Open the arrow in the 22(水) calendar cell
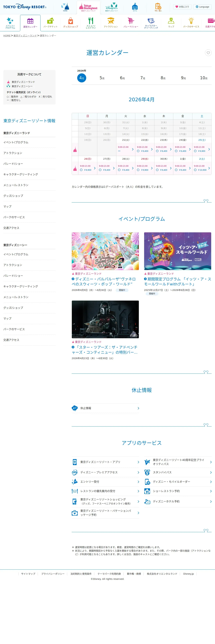Screen dimensions: 215x644 152,149
